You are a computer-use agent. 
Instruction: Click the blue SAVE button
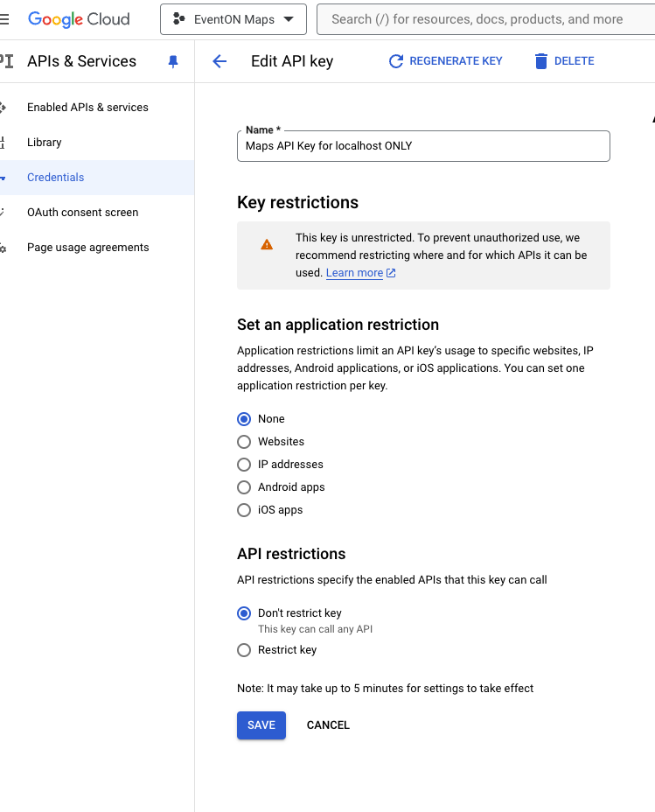[x=261, y=725]
